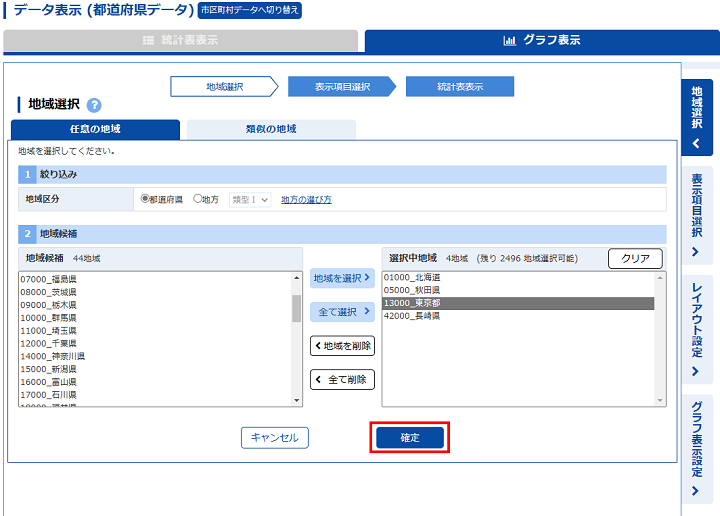Click the 地域を選択 button

pos(342,278)
